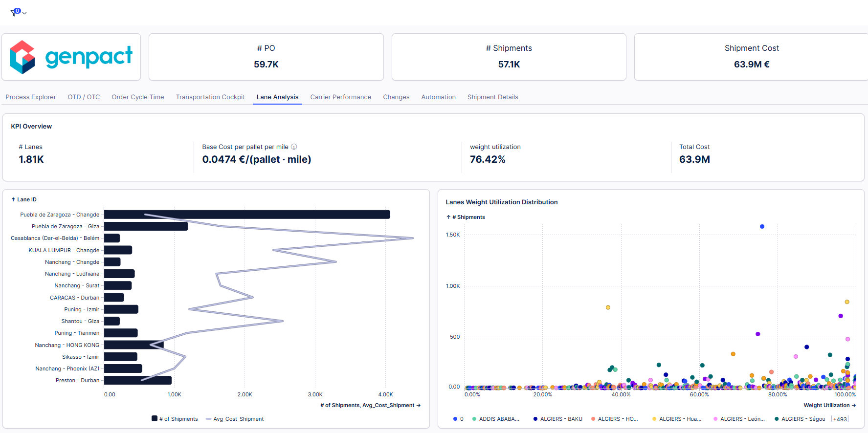Expand the filter dropdown chevron
The image size is (868, 433).
(24, 13)
